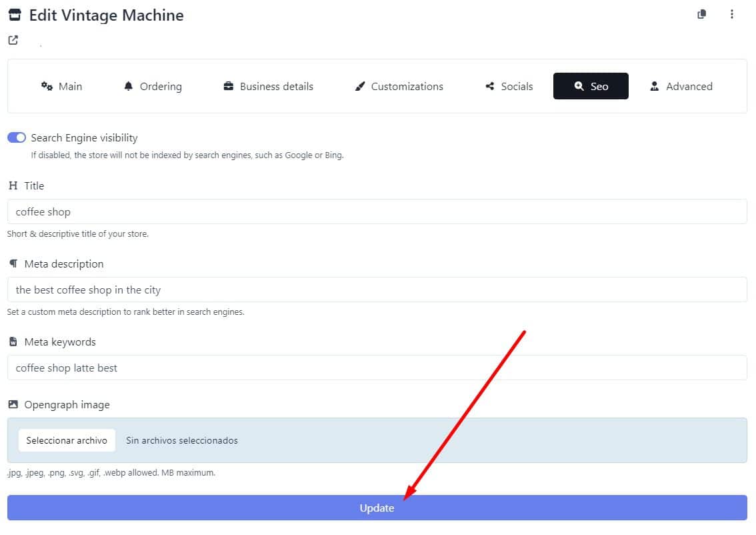Click the duplicate store icon at top right
Image resolution: width=756 pixels, height=535 pixels.
[701, 14]
